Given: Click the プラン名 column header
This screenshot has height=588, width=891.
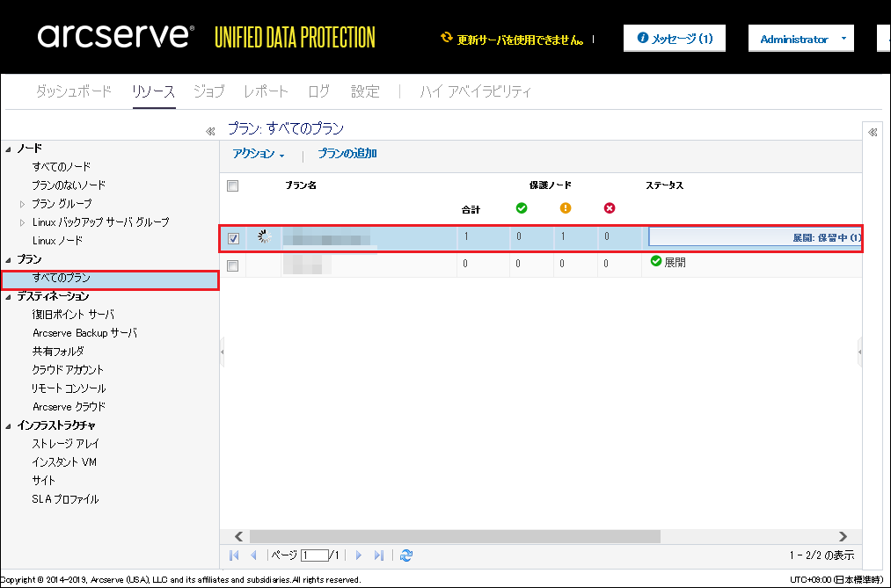Looking at the screenshot, I should [301, 185].
